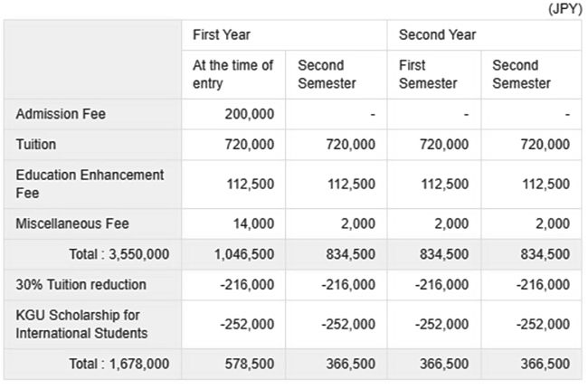Select the Tuition row label
The height and width of the screenshot is (389, 588).
tap(36, 145)
